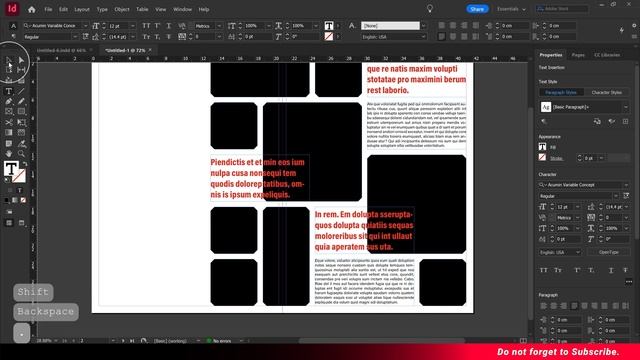The image size is (640, 360).
Task: Toggle Underline in control bar
Action: (x=169, y=26)
